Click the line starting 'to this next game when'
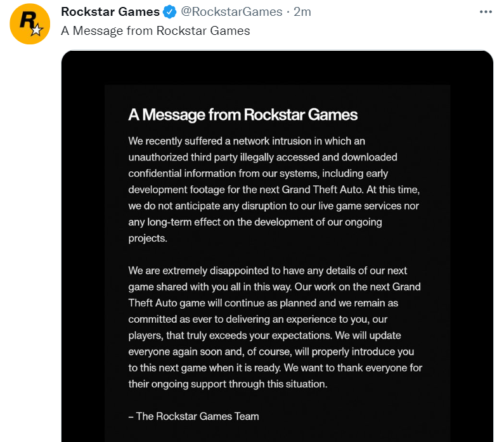The height and width of the screenshot is (442, 504). pyautogui.click(x=275, y=368)
